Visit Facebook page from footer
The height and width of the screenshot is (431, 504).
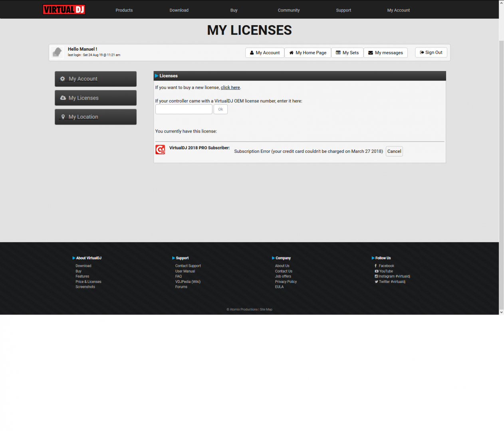(x=385, y=266)
